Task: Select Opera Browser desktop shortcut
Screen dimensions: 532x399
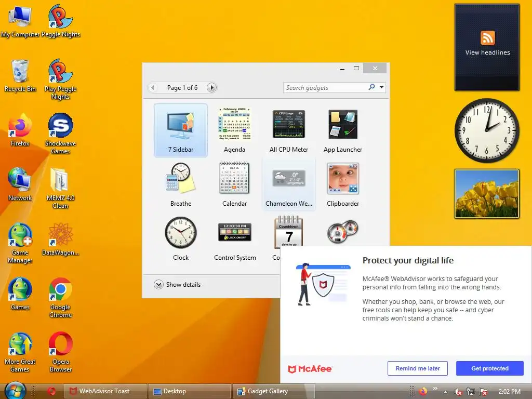Action: [60, 352]
